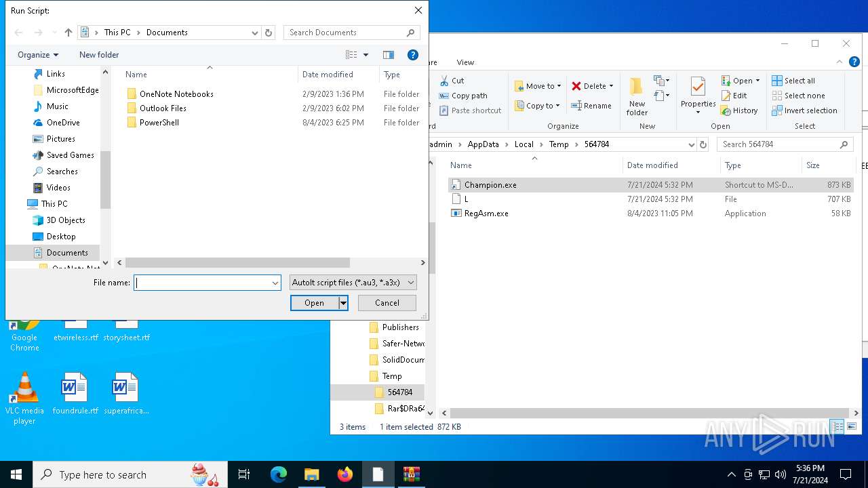Click Select none in the Explorer ribbon
Viewport: 868px width, 488px height.
click(798, 96)
